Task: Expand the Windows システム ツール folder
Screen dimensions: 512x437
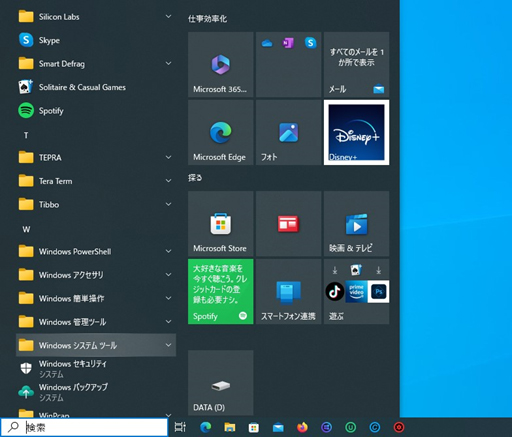Action: (x=169, y=345)
